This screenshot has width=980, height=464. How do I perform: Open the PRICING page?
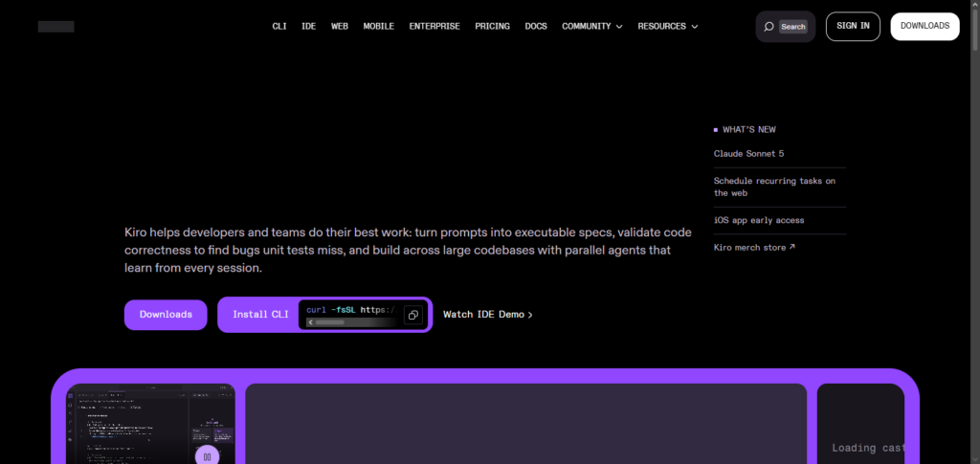(x=493, y=26)
